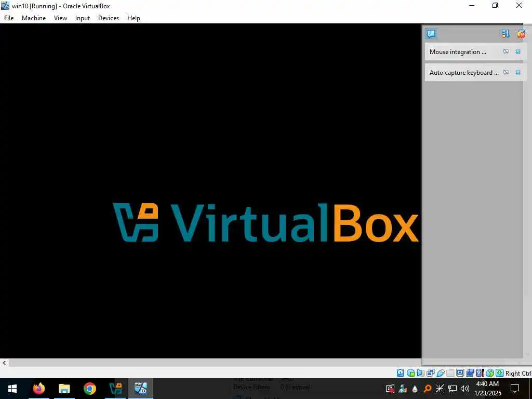Toggle the notification center speech-bubble icon
Viewport: 532px width, 399px height.
click(431, 34)
